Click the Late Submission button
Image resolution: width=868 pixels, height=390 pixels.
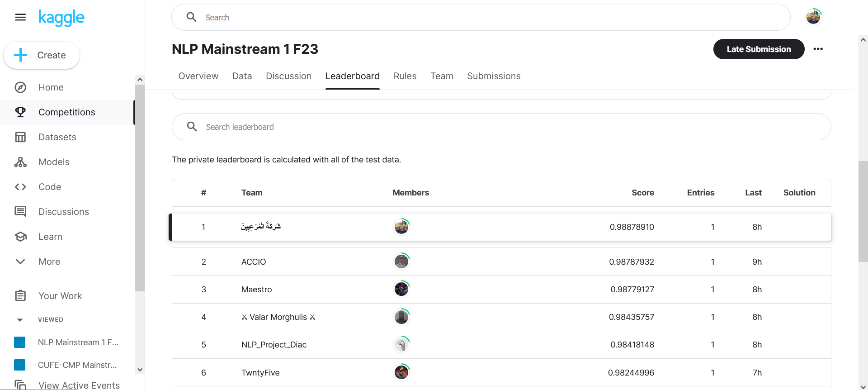pyautogui.click(x=759, y=49)
